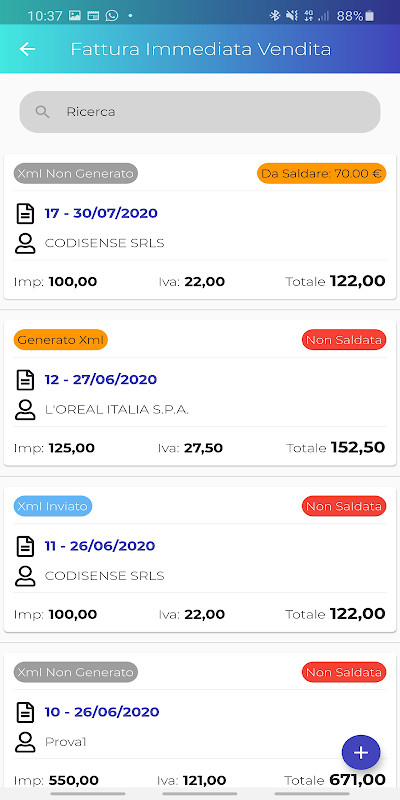Select Xml Non Generato badge on invoice 17
The width and height of the screenshot is (400, 800).
point(76,173)
